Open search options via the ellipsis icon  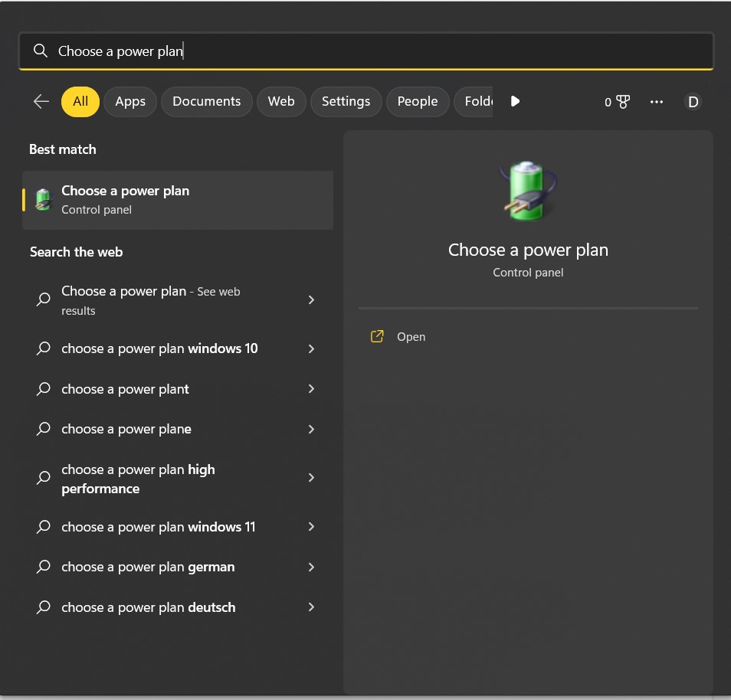pyautogui.click(x=657, y=101)
